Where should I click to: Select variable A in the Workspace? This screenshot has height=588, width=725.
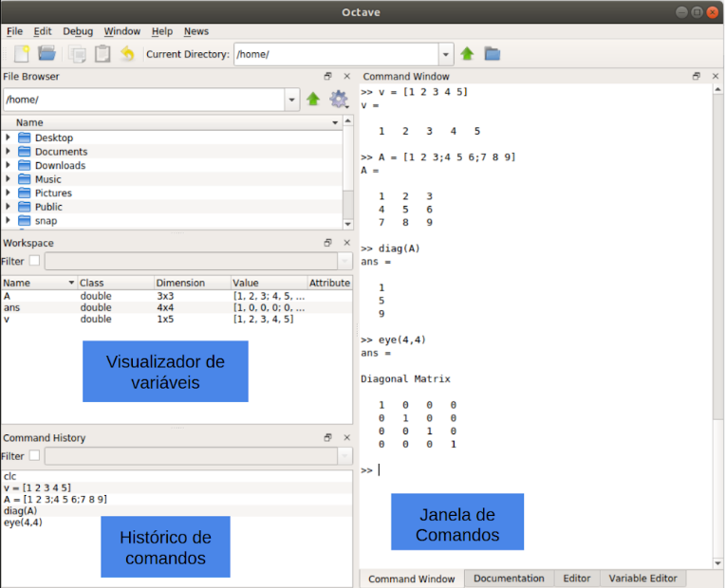177,296
